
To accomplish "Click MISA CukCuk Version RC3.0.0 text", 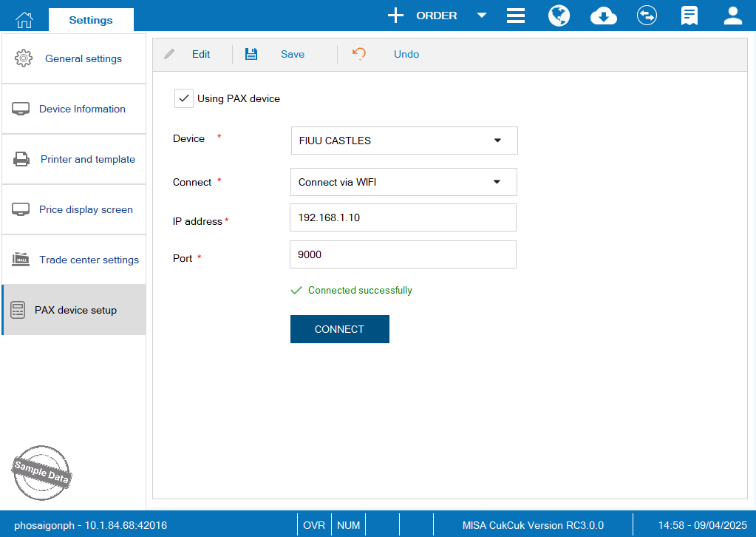I will pyautogui.click(x=533, y=525).
